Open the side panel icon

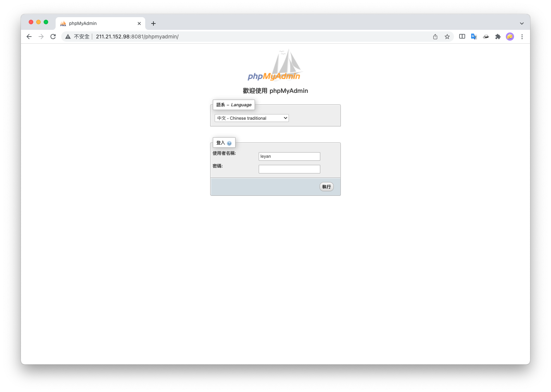pyautogui.click(x=462, y=37)
